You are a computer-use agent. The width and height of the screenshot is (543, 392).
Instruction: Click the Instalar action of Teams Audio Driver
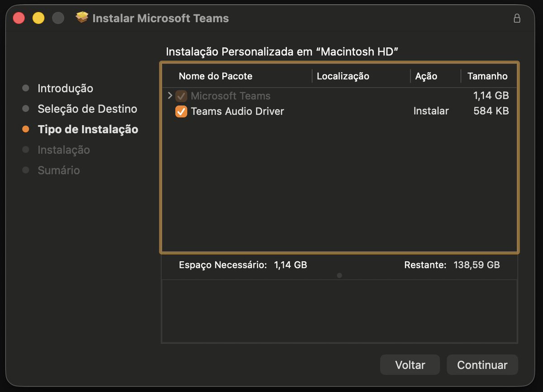431,111
